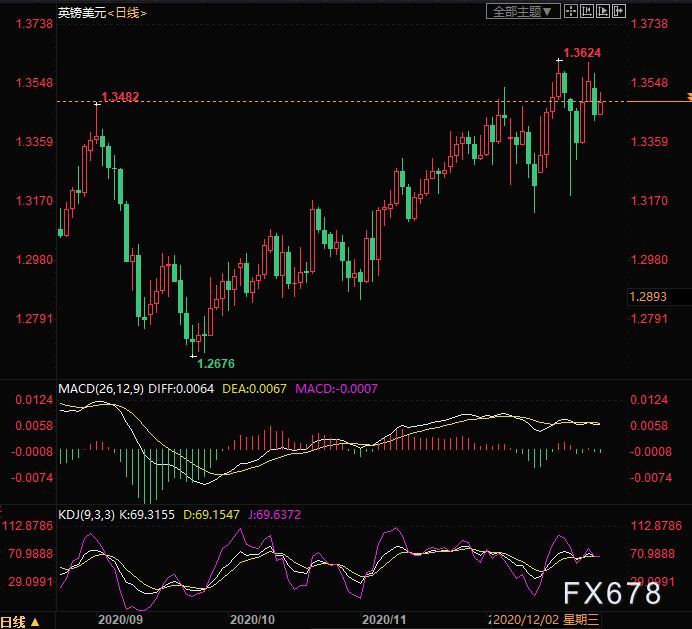The image size is (692, 629).
Task: Select the MACD(26,12,9) indicator label
Action: [x=99, y=388]
